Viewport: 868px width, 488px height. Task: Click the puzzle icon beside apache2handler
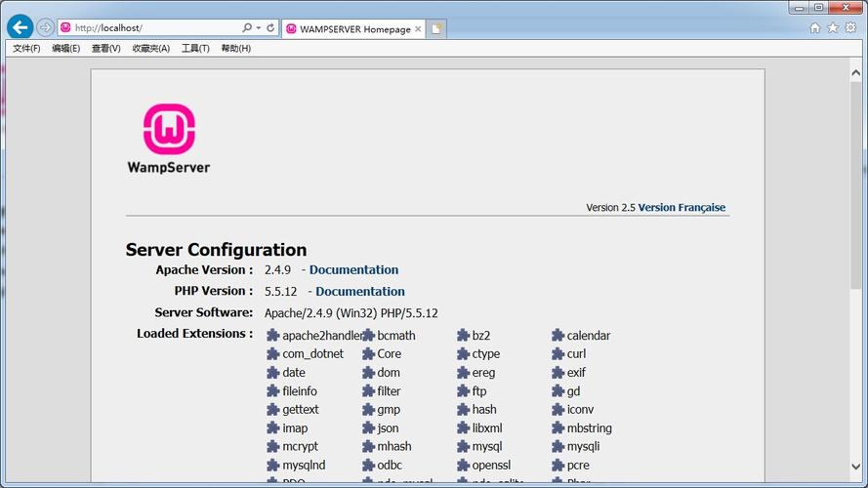point(273,336)
